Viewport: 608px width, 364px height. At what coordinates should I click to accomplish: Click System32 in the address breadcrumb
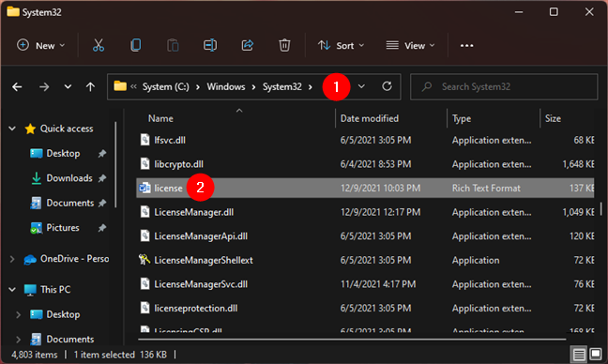point(282,86)
